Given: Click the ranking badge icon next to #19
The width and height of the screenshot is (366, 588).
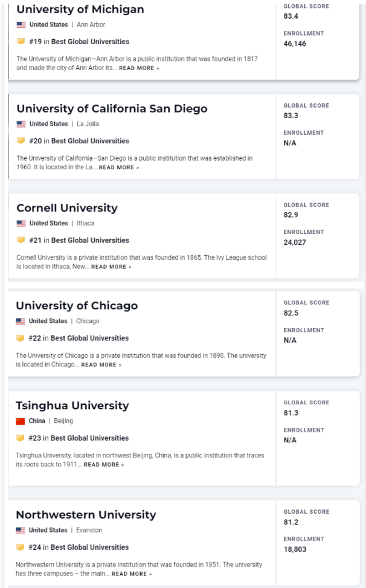Looking at the screenshot, I should (x=21, y=42).
